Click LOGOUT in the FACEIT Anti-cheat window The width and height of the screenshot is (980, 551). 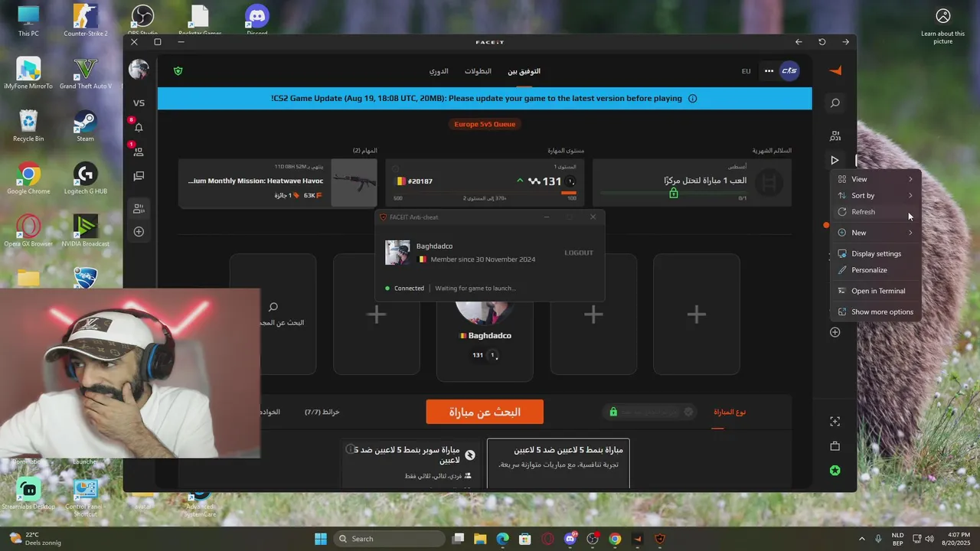click(579, 253)
